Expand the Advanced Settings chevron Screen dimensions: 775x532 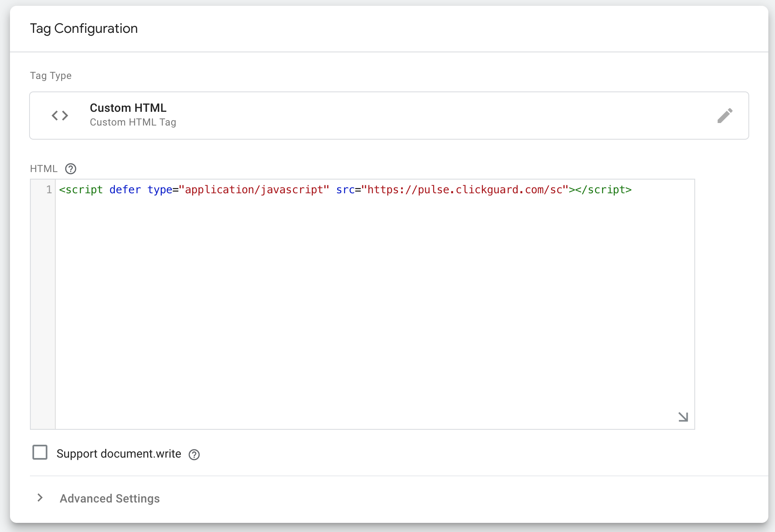point(40,498)
